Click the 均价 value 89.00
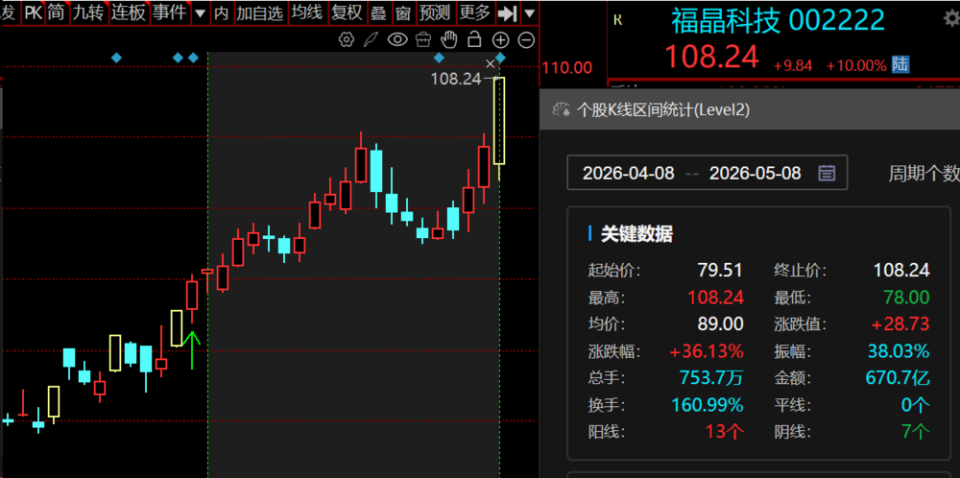960x478 pixels. click(720, 324)
